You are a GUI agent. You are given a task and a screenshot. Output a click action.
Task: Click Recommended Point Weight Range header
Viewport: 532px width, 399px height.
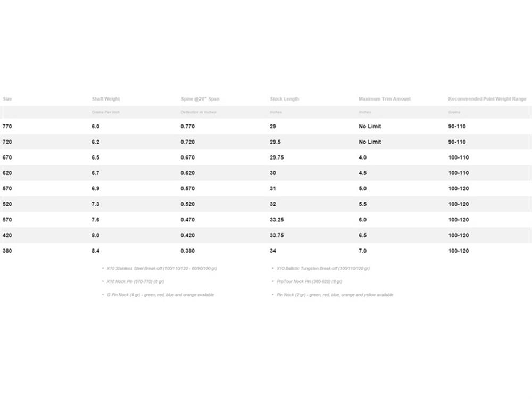[487, 99]
